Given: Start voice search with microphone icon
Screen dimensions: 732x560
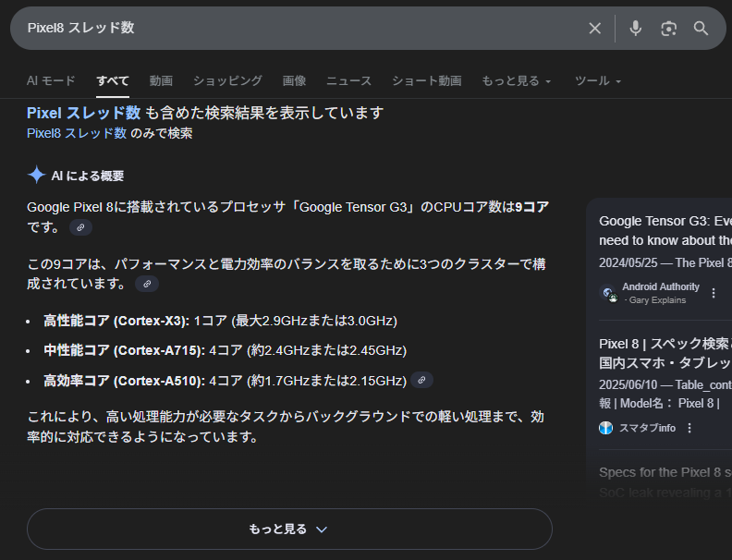Looking at the screenshot, I should click(x=635, y=29).
